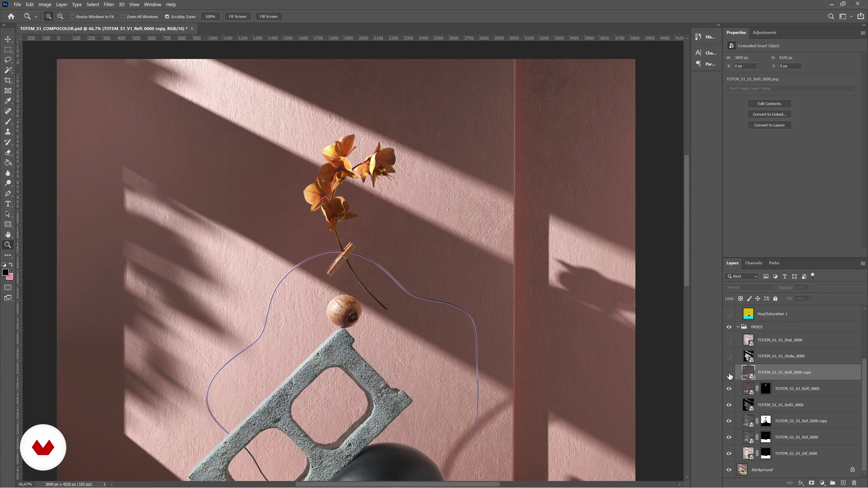
Task: Create a new group folder icon
Action: [833, 483]
